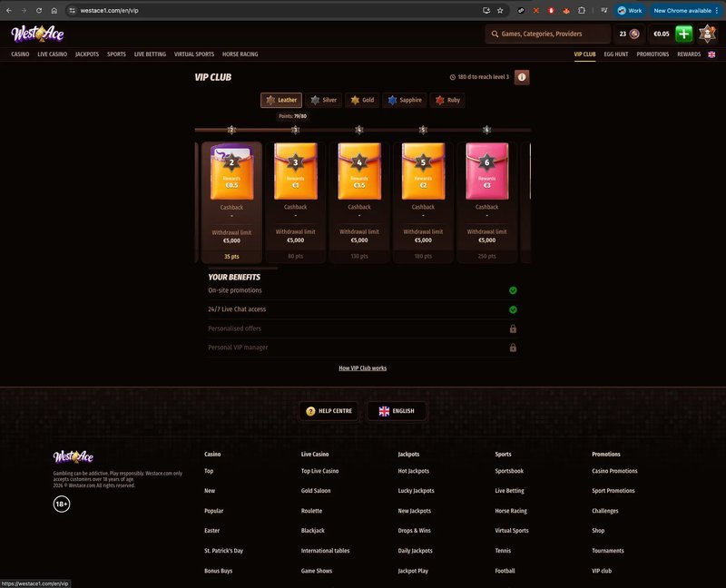This screenshot has height=588, width=726.
Task: Click the orange X extension icon
Action: (x=536, y=10)
